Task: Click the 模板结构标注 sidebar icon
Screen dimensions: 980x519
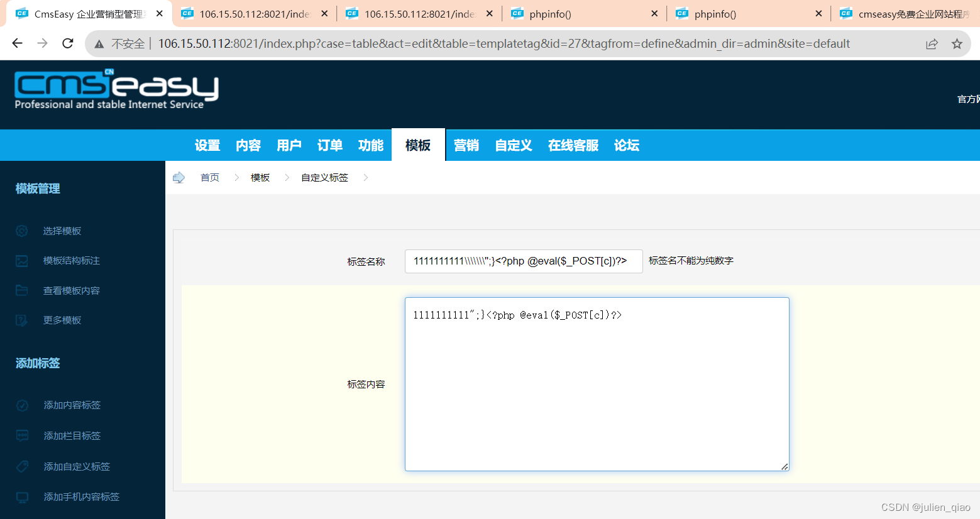Action: click(x=22, y=261)
